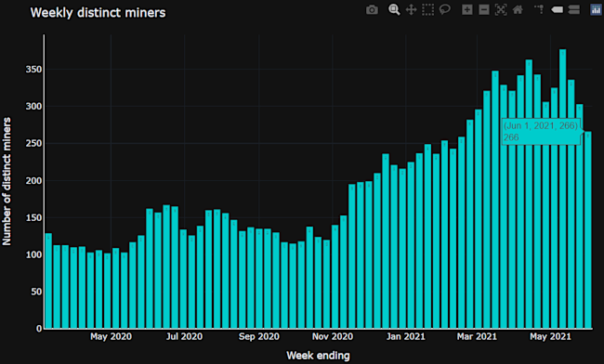Show closest data on hover
604x364 pixels.
(557, 9)
